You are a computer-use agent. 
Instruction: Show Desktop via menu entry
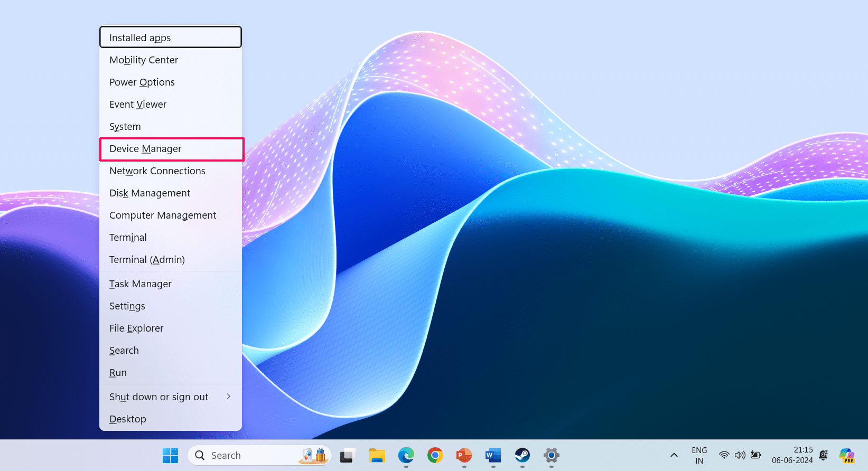(171, 419)
